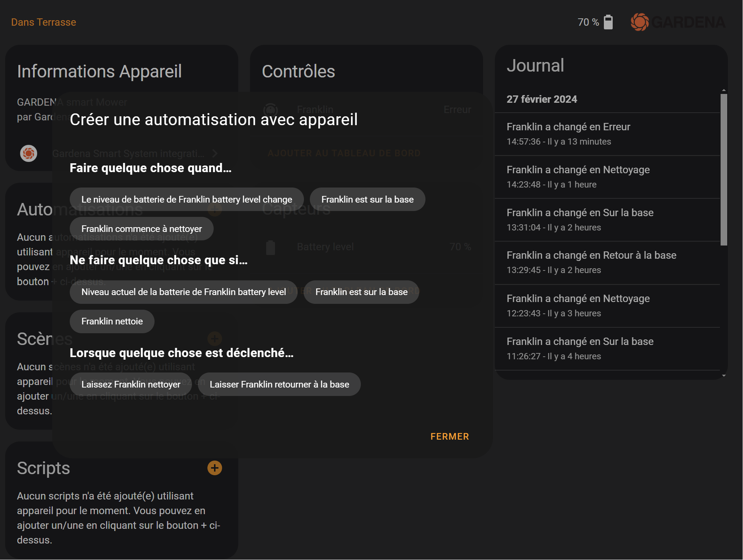Close the dialog with FERMER
Screen dimensions: 743x560
click(x=450, y=436)
